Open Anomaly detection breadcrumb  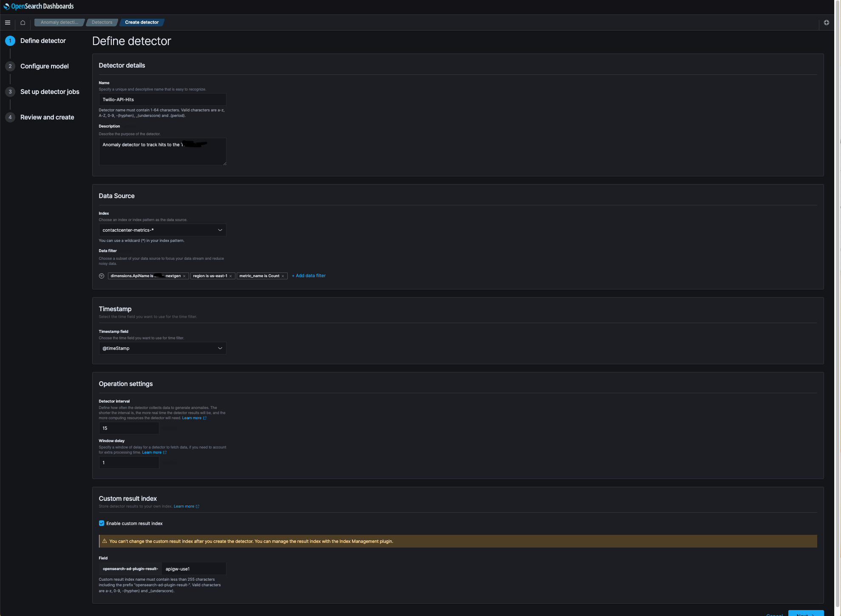[59, 23]
